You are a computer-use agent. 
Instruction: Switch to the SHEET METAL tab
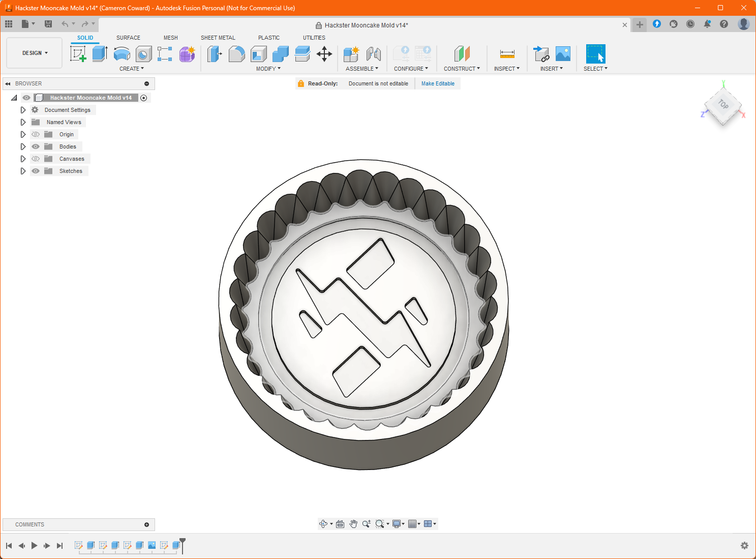click(x=218, y=38)
